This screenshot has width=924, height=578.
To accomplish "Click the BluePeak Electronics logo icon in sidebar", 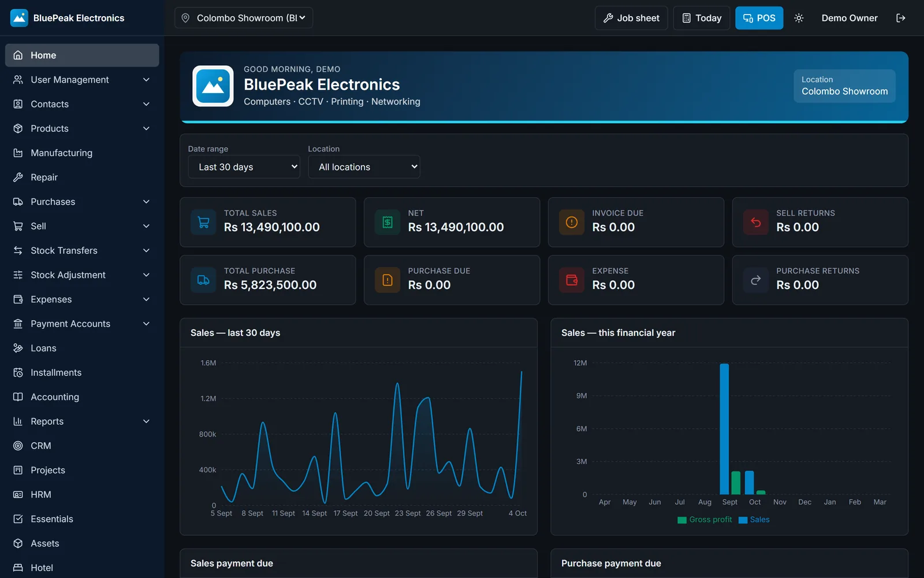I will click(x=19, y=18).
